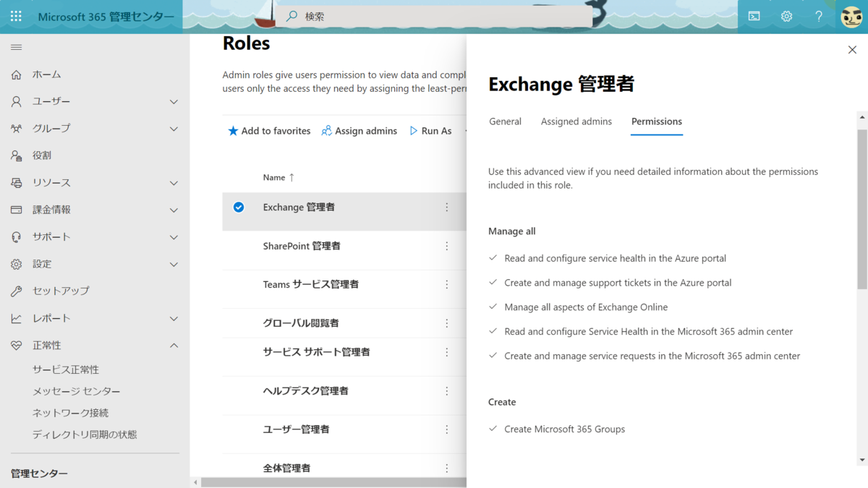Click the groups icon beside グループ
The image size is (868, 488).
click(x=16, y=129)
